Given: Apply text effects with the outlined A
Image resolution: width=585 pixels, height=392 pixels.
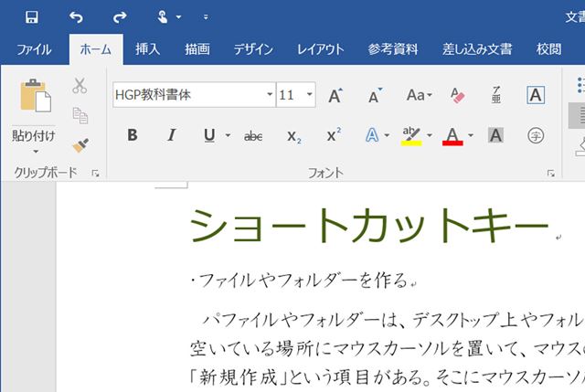Looking at the screenshot, I should pos(372,135).
